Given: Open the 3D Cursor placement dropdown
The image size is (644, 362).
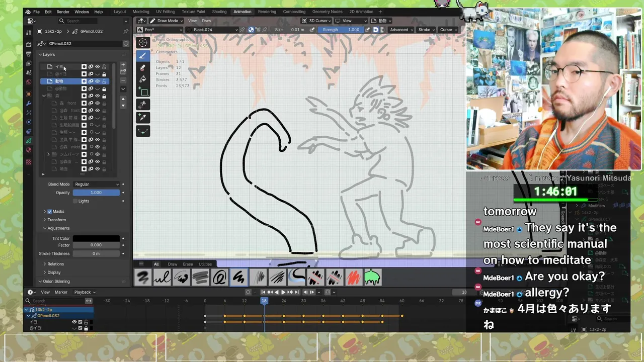Looking at the screenshot, I should (x=317, y=21).
